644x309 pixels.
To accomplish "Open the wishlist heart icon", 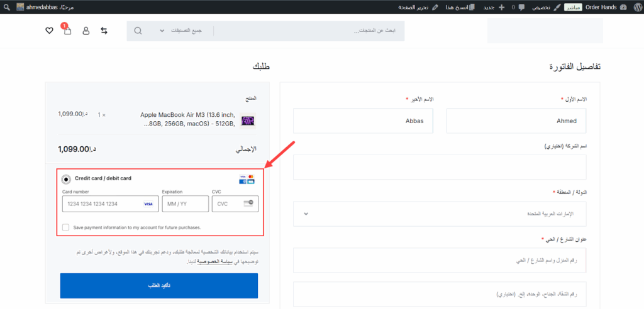I will coord(49,31).
